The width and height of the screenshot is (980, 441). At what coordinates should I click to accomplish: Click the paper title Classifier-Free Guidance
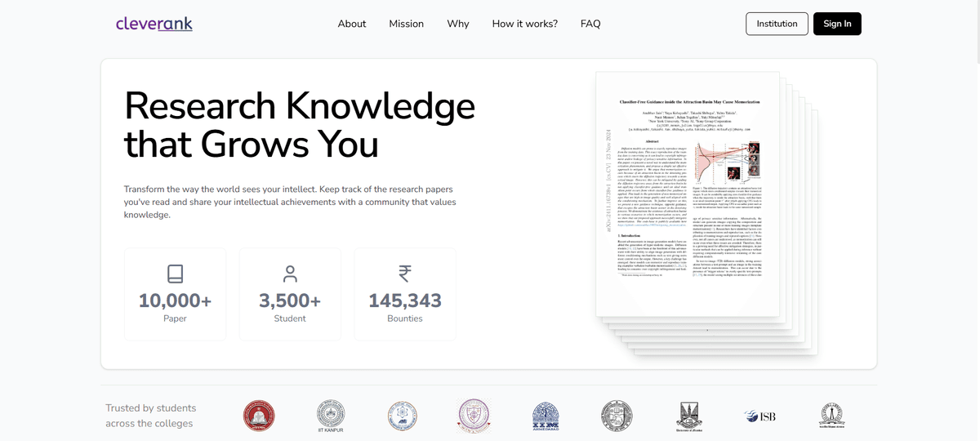[690, 102]
